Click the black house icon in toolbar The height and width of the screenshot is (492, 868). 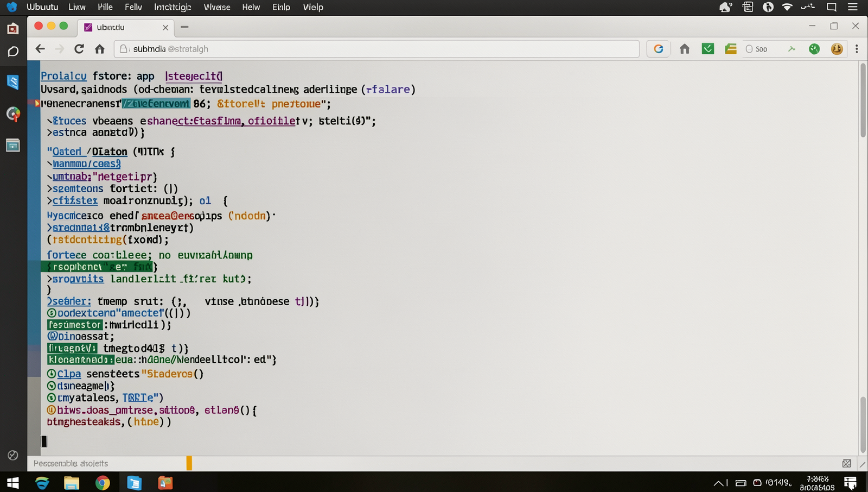[x=685, y=49]
